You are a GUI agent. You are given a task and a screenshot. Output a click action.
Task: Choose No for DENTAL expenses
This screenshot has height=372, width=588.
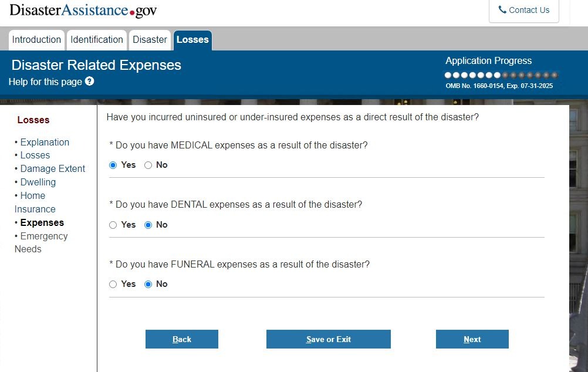tap(148, 225)
